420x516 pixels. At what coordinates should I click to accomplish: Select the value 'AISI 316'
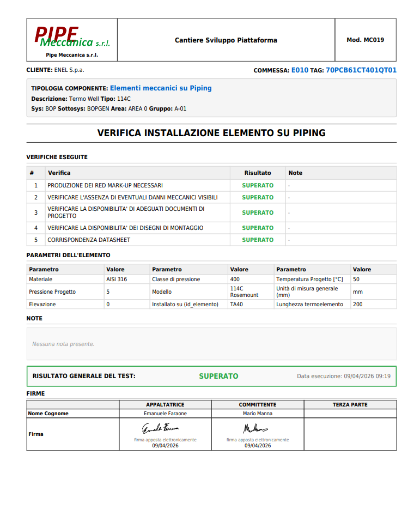(x=117, y=279)
